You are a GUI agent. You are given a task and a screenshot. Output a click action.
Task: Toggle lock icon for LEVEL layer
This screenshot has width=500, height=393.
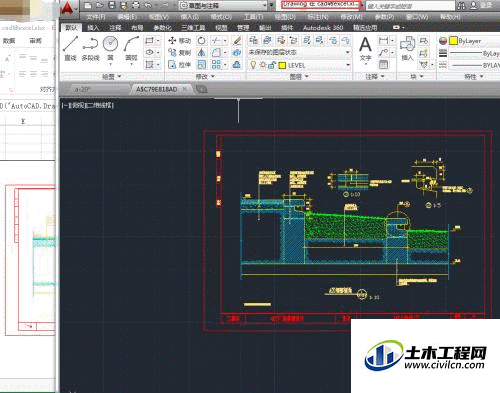pyautogui.click(x=272, y=65)
